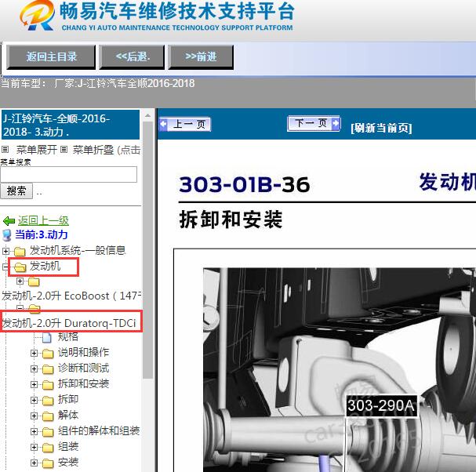This screenshot has width=476, height=472.
Task: Expand the 拆卸和安装 node
Action: click(35, 385)
